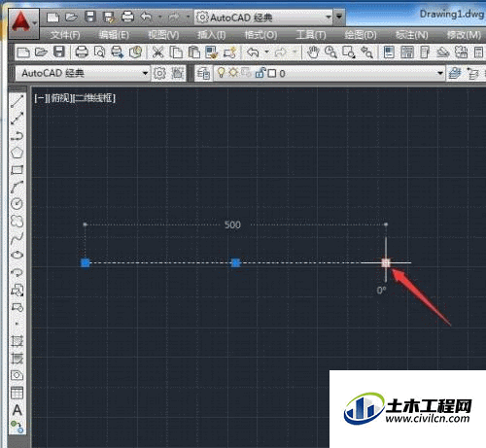486x448 pixels.
Task: Click the Add Selected tool
Action: tap(17, 427)
